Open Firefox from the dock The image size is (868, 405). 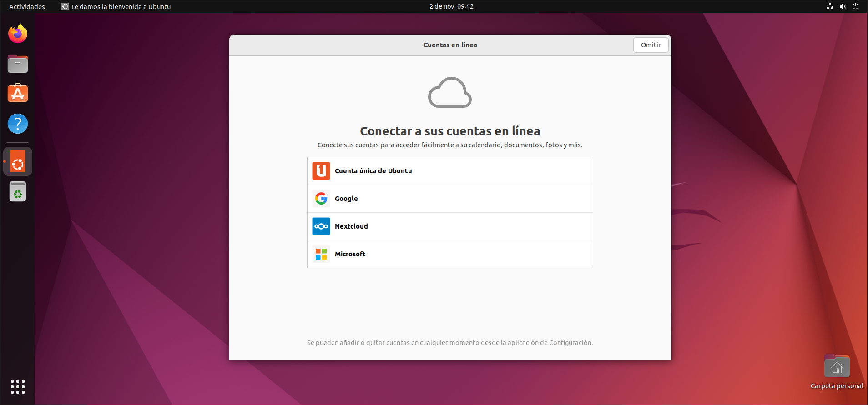18,34
